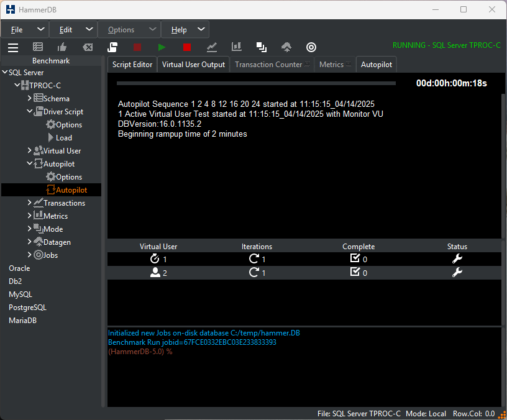Click the Jobs target toolbar icon

pos(311,47)
